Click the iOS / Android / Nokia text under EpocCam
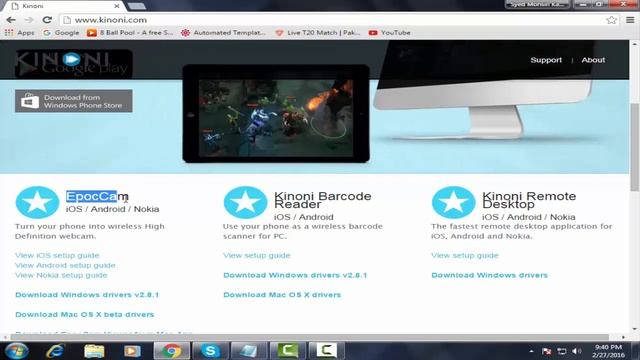 [113, 209]
